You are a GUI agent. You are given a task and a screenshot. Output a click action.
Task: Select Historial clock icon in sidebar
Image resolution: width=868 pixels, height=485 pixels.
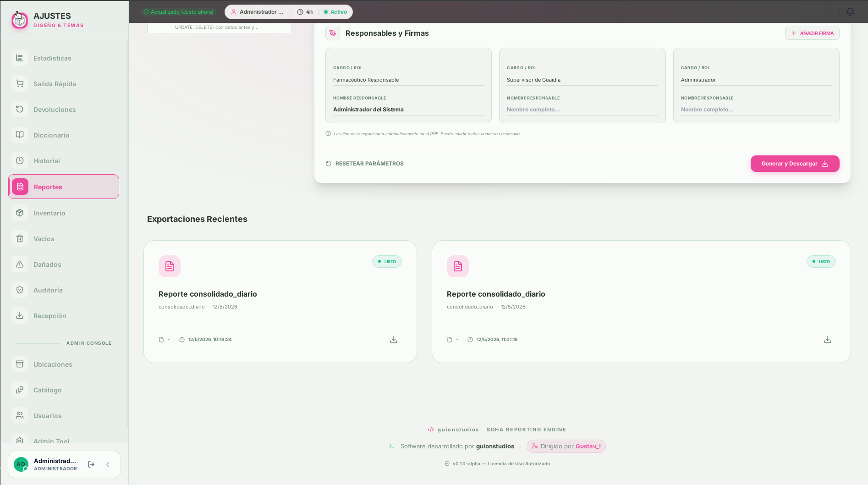click(x=20, y=161)
